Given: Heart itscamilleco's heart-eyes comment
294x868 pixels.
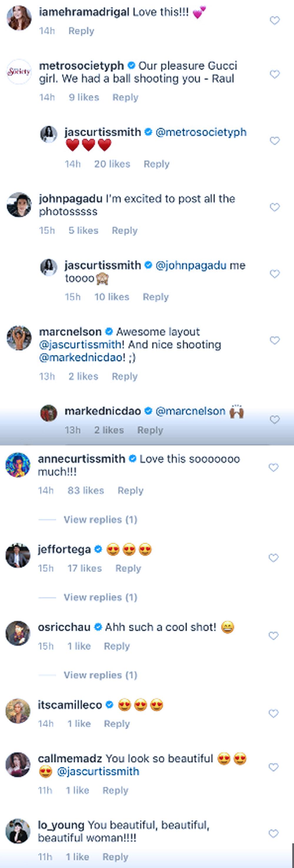Looking at the screenshot, I should (273, 713).
